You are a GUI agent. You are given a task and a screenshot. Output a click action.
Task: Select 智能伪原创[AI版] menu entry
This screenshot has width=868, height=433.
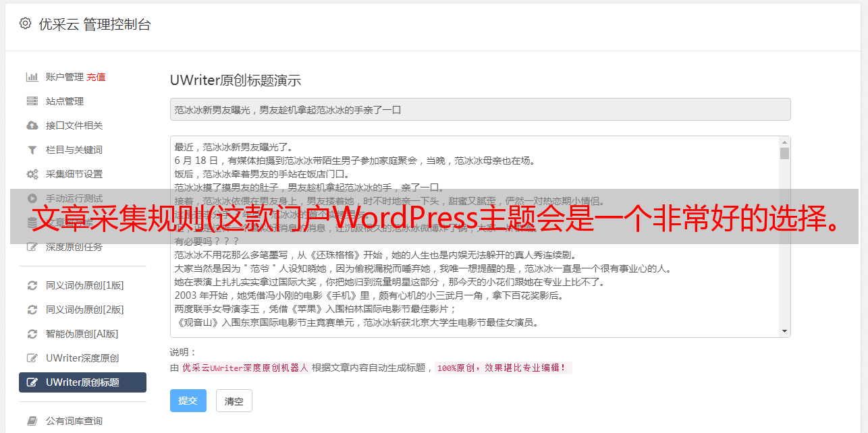point(82,334)
